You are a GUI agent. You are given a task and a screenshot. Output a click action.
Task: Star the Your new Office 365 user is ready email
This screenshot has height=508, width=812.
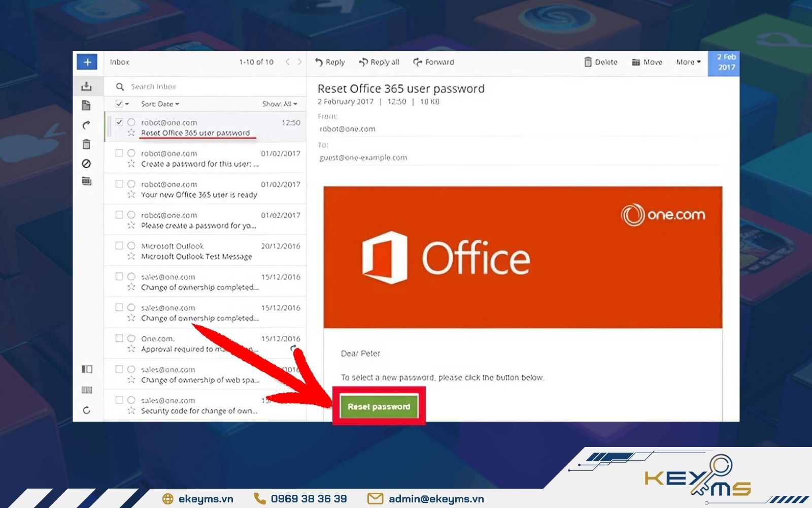coord(131,195)
